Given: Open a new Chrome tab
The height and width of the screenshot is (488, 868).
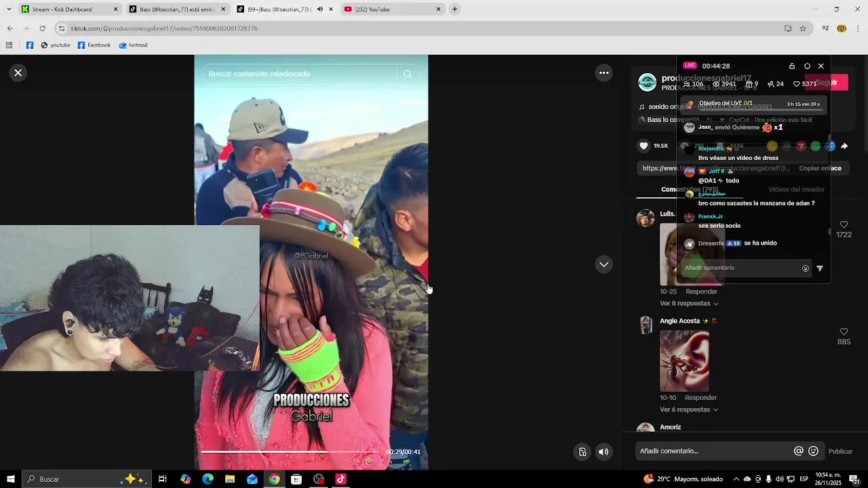Looking at the screenshot, I should tap(454, 9).
